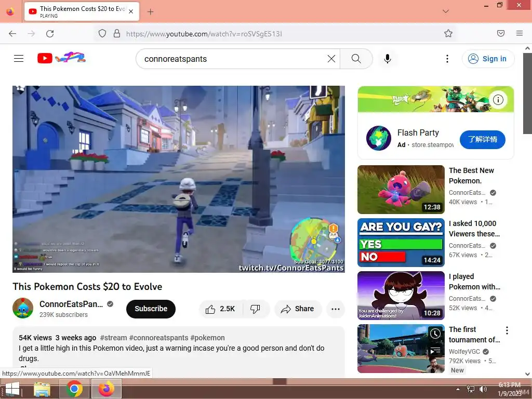Click the blue 了解详情 ad button
The image size is (532, 399).
point(483,139)
